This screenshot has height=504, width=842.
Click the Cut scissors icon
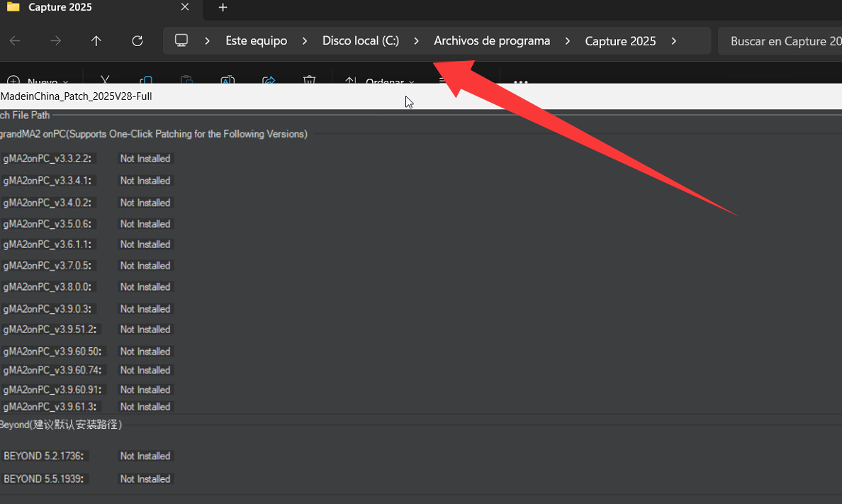pos(105,80)
